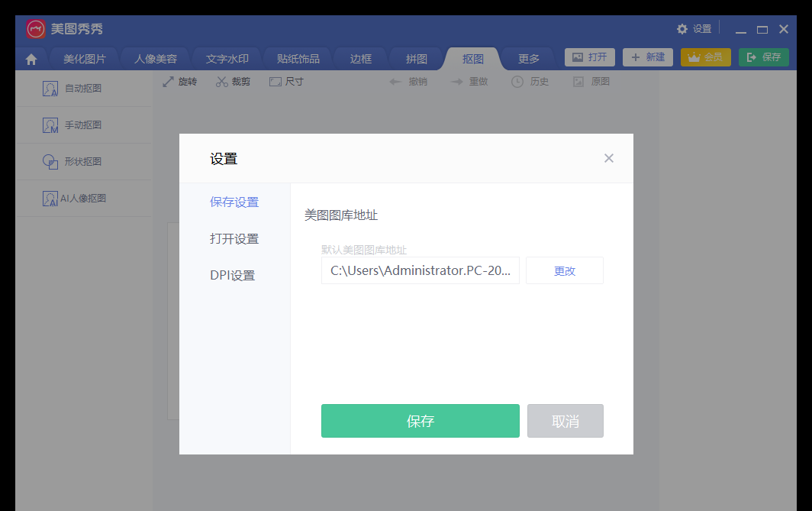This screenshot has height=511, width=812.
Task: Switch to 美化图片 tab
Action: coord(85,59)
